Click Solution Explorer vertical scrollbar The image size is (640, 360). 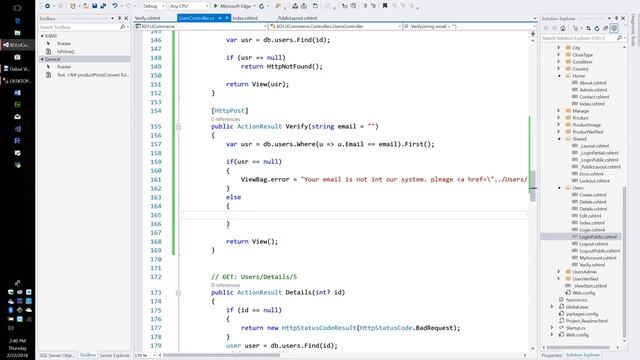click(624, 261)
